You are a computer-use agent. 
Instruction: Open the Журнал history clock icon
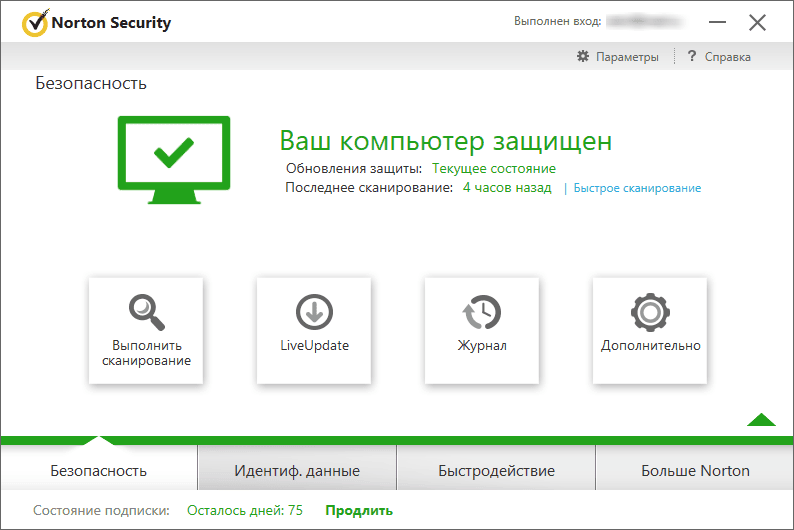(482, 312)
